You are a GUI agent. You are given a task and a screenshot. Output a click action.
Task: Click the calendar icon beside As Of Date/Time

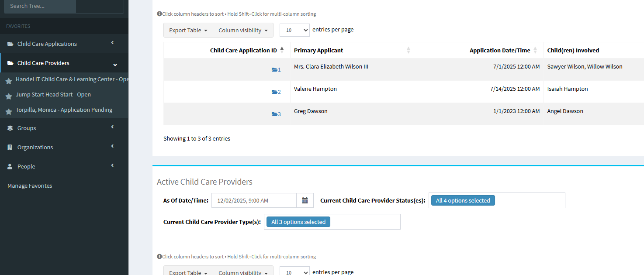click(305, 200)
